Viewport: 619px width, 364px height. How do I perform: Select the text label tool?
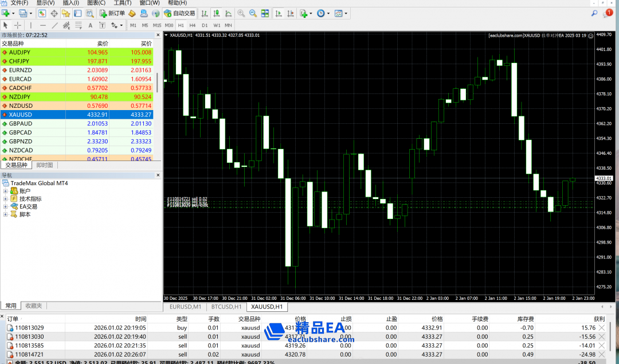(91, 25)
